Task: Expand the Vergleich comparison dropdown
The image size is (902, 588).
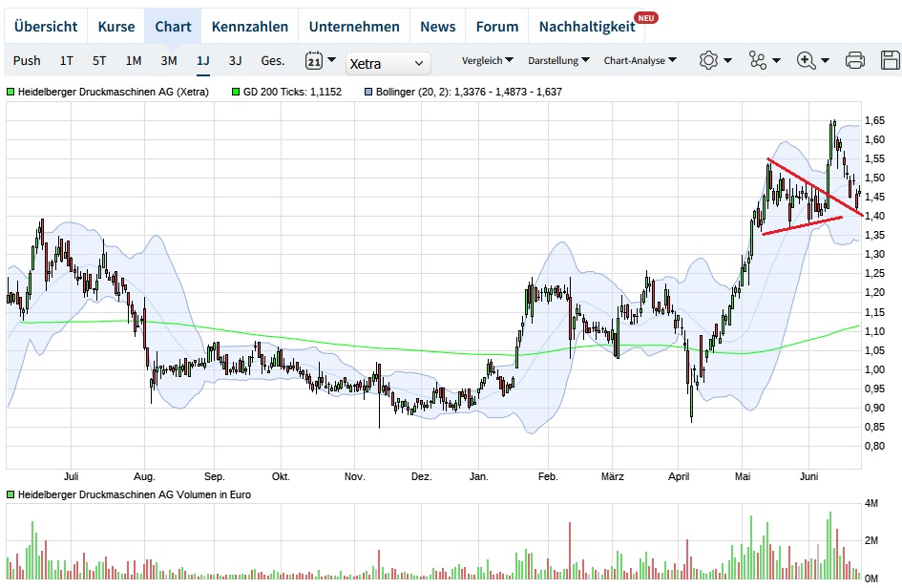Action: coord(487,59)
